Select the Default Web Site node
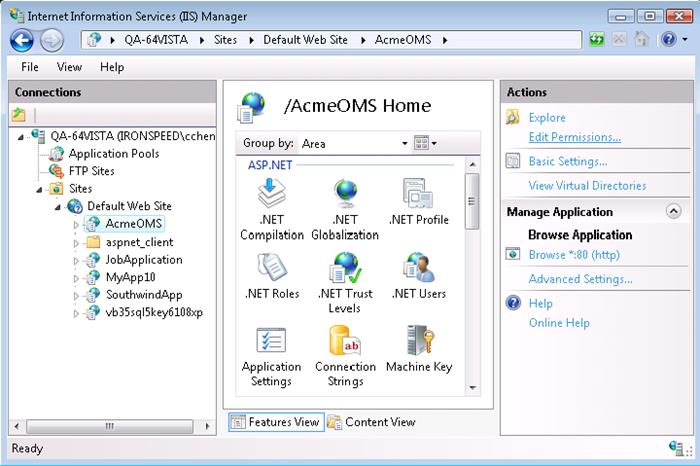This screenshot has height=466, width=700. (x=129, y=206)
